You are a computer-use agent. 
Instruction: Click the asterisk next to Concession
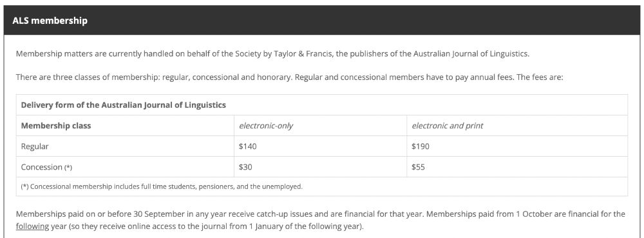click(x=68, y=167)
